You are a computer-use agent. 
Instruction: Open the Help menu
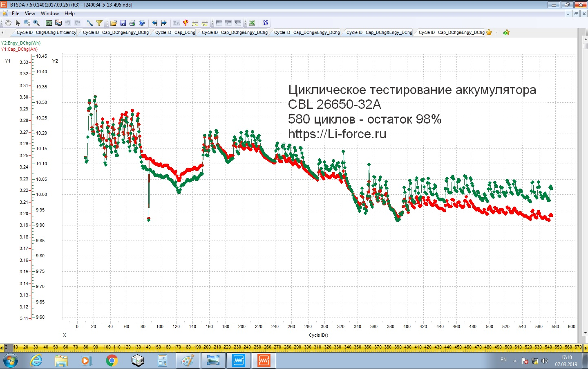(69, 13)
